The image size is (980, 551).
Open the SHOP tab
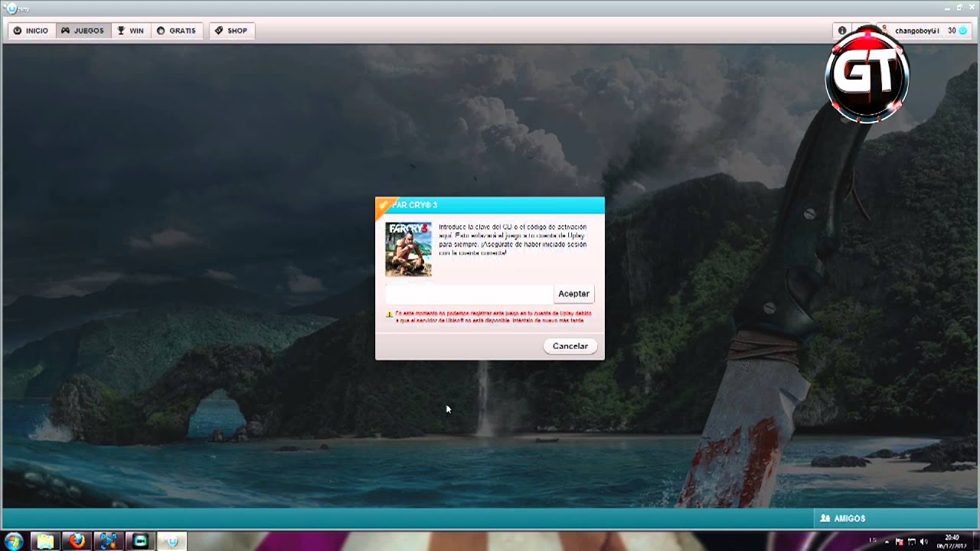pos(230,31)
